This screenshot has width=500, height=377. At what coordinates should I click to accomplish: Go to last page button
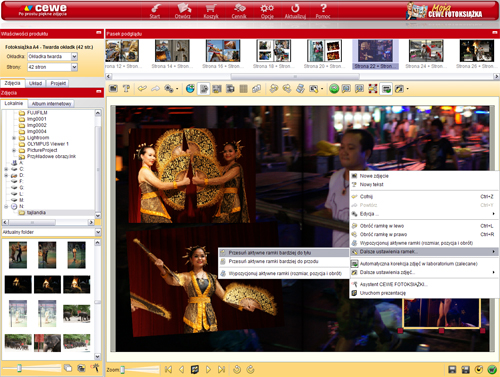click(x=221, y=369)
